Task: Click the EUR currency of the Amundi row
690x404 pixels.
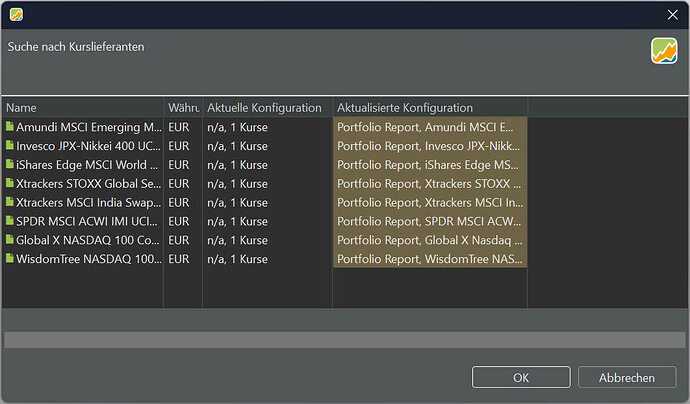Action: point(179,127)
